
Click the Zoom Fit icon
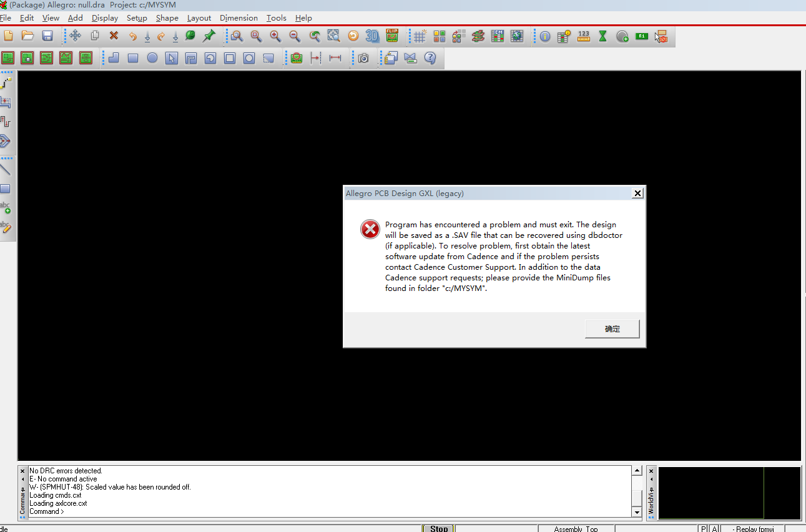(334, 36)
